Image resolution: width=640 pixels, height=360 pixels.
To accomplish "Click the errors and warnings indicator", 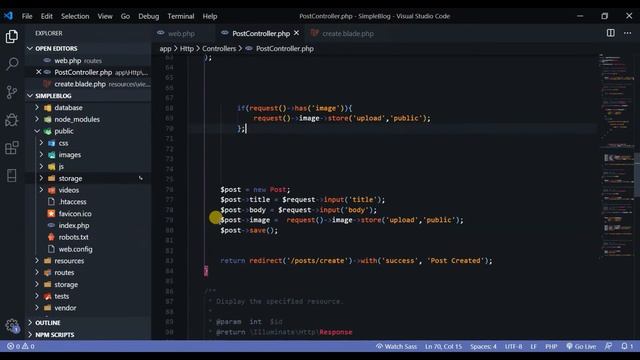I will click(x=20, y=346).
